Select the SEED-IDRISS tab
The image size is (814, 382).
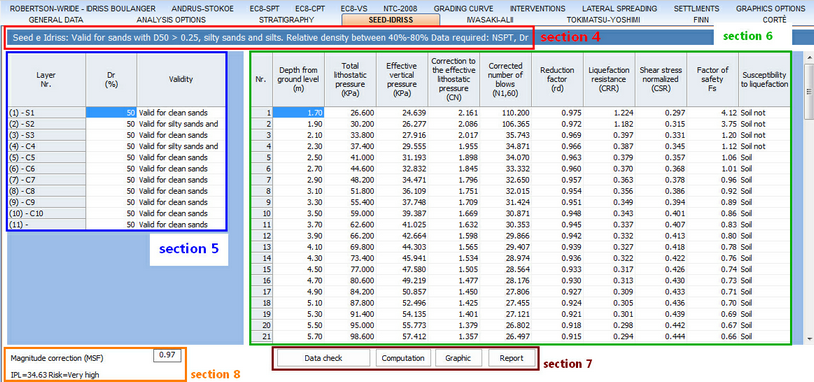tap(390, 20)
